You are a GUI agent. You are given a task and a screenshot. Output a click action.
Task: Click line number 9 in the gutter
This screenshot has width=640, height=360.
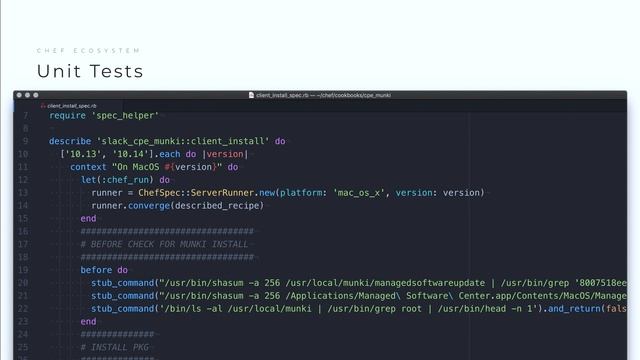[25, 141]
